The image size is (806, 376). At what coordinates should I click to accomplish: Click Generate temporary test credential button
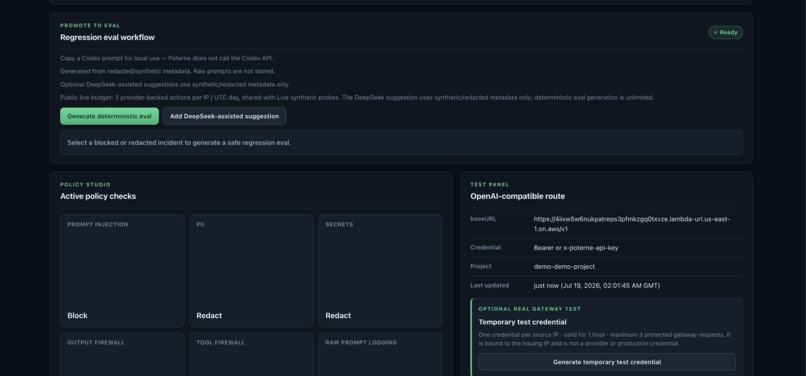607,362
